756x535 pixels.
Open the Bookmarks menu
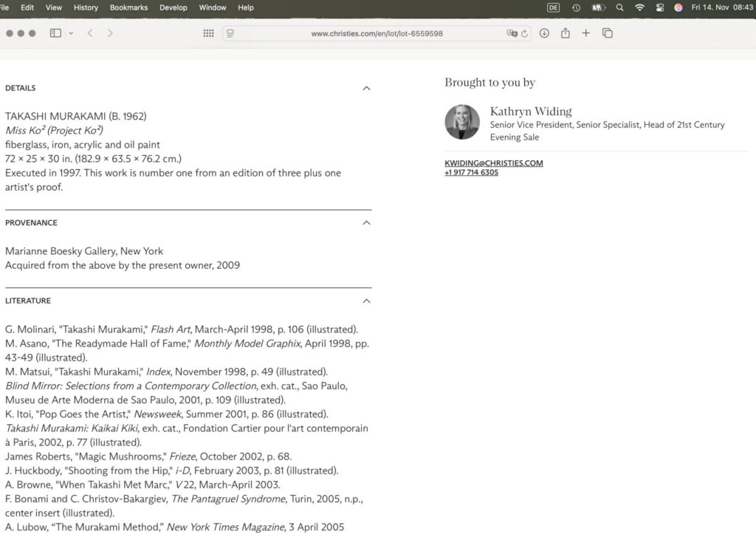[x=128, y=7]
